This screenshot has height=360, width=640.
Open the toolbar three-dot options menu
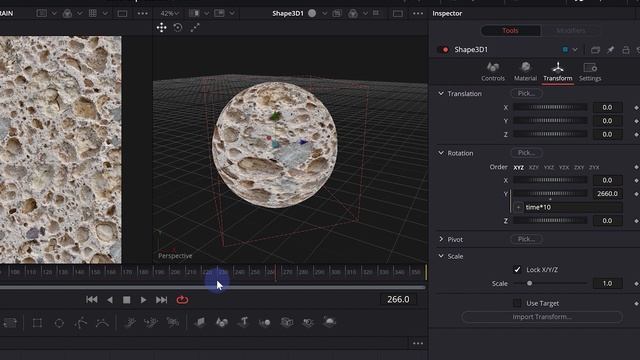[418, 343]
